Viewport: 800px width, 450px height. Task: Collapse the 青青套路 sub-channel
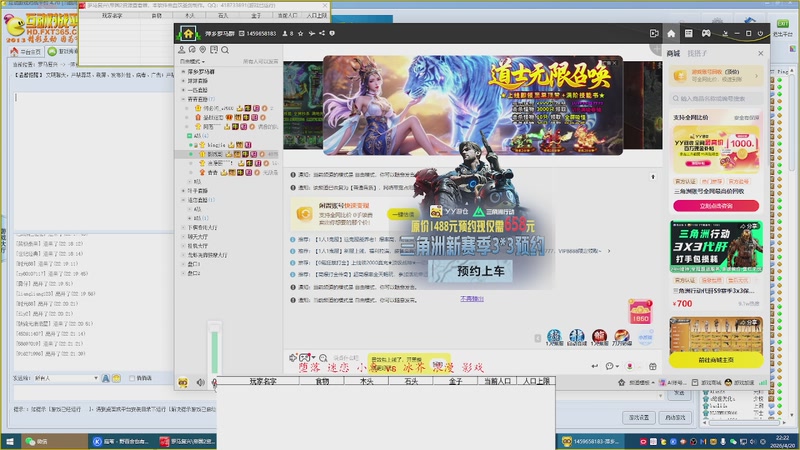[x=184, y=99]
